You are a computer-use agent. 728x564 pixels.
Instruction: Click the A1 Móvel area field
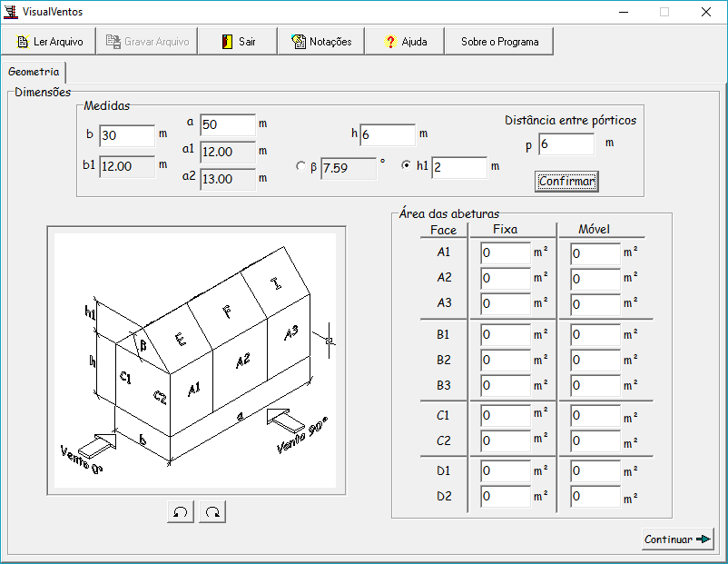click(595, 253)
